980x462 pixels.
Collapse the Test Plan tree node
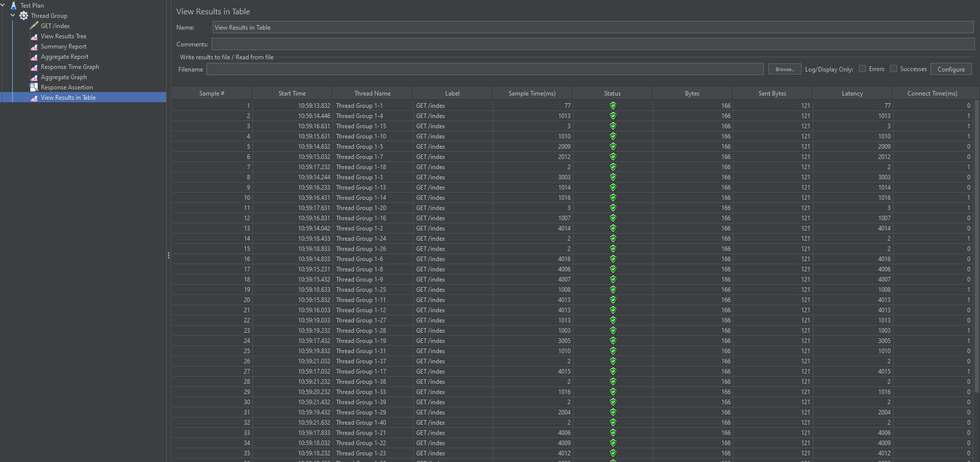[x=3, y=5]
